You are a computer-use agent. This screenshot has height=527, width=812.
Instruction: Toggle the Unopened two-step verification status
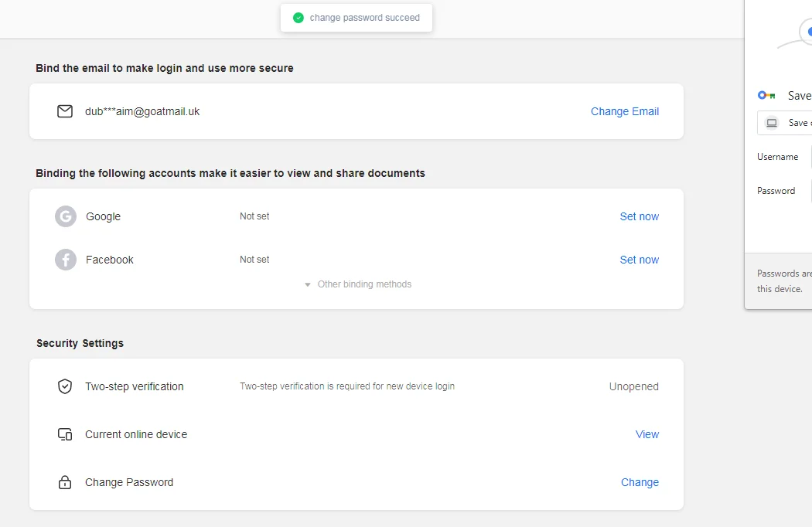pos(634,386)
